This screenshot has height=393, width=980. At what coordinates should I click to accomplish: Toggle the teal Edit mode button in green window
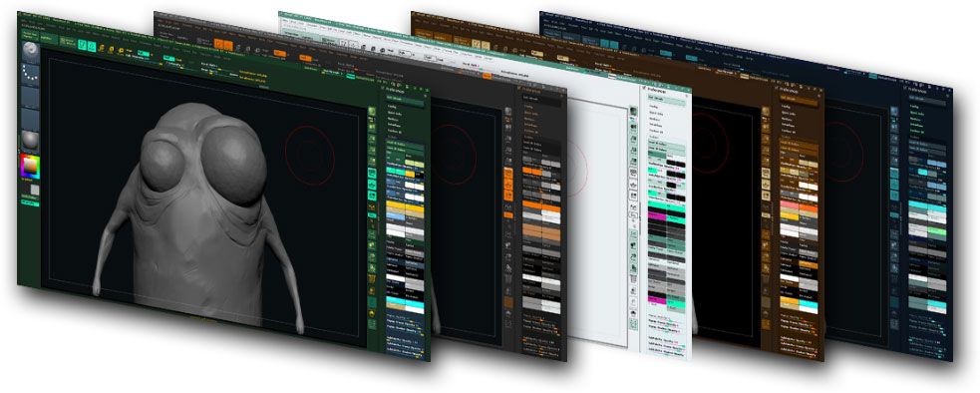(81, 45)
